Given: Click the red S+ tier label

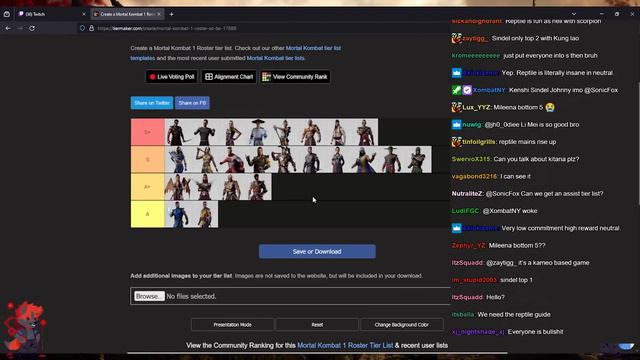Looking at the screenshot, I should click(147, 132).
